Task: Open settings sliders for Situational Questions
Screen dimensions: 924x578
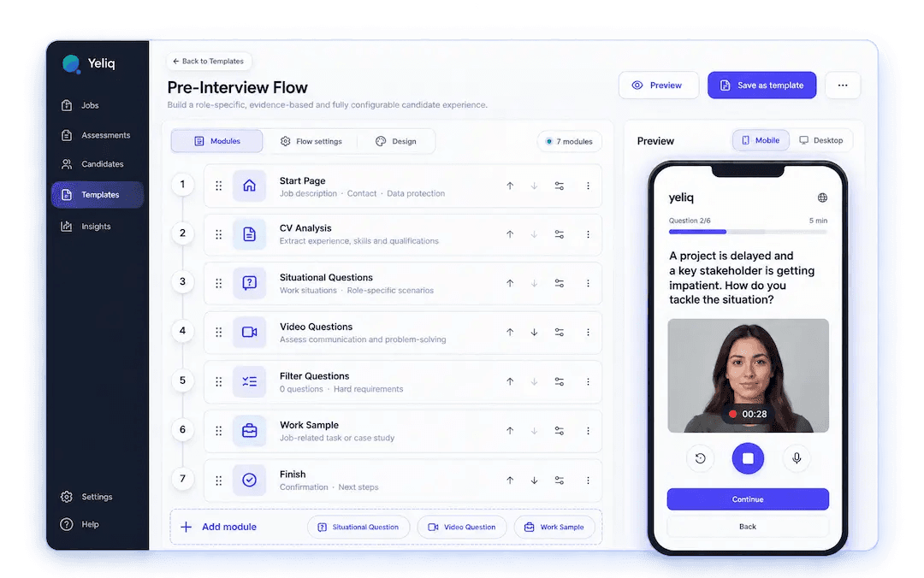Action: click(x=560, y=283)
